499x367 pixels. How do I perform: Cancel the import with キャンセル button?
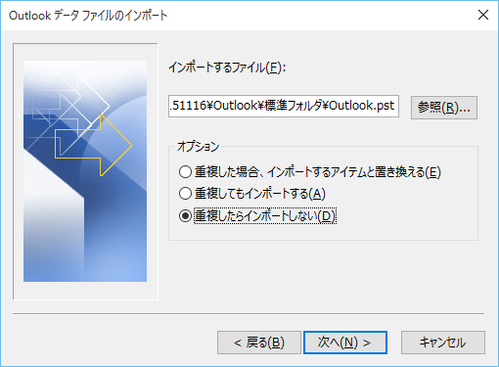(x=443, y=342)
